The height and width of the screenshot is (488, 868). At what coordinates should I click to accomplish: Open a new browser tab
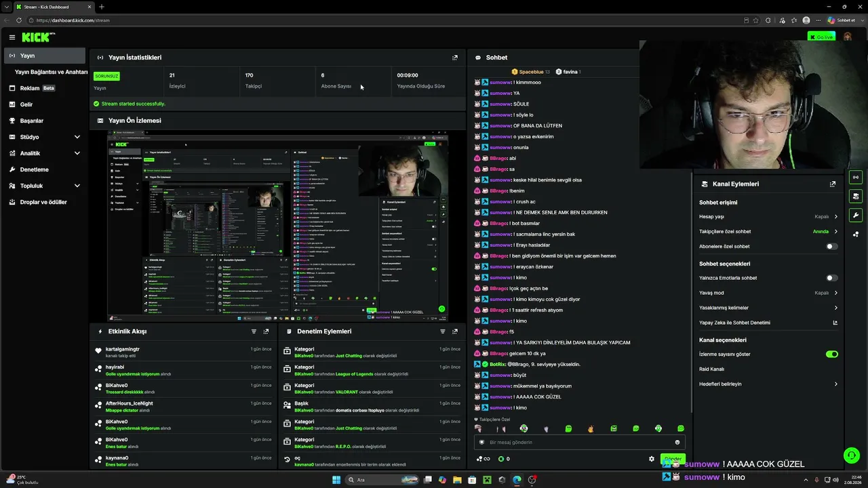pyautogui.click(x=101, y=7)
